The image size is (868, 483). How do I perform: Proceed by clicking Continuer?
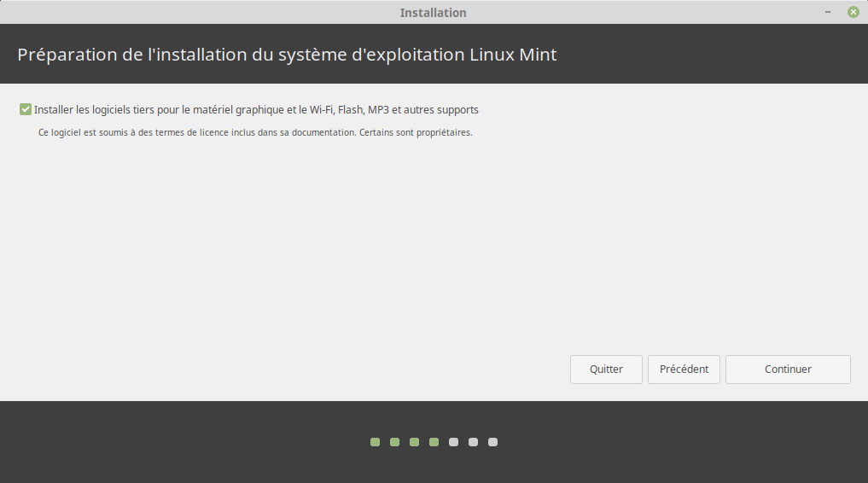(x=788, y=370)
